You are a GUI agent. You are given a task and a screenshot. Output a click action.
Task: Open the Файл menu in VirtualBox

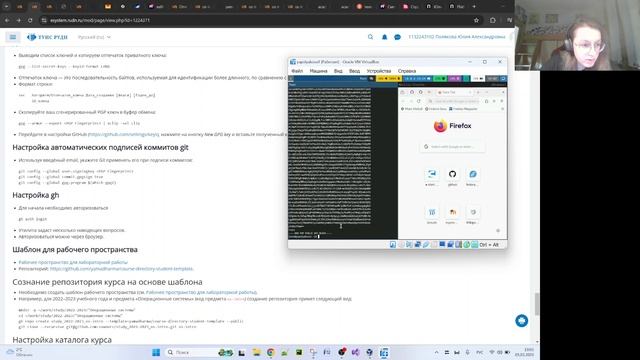297,71
